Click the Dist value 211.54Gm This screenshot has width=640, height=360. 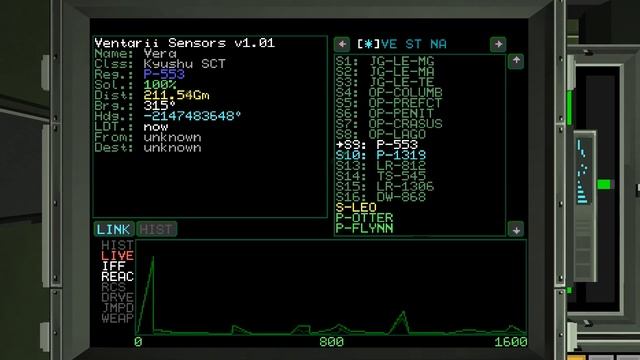pyautogui.click(x=176, y=95)
